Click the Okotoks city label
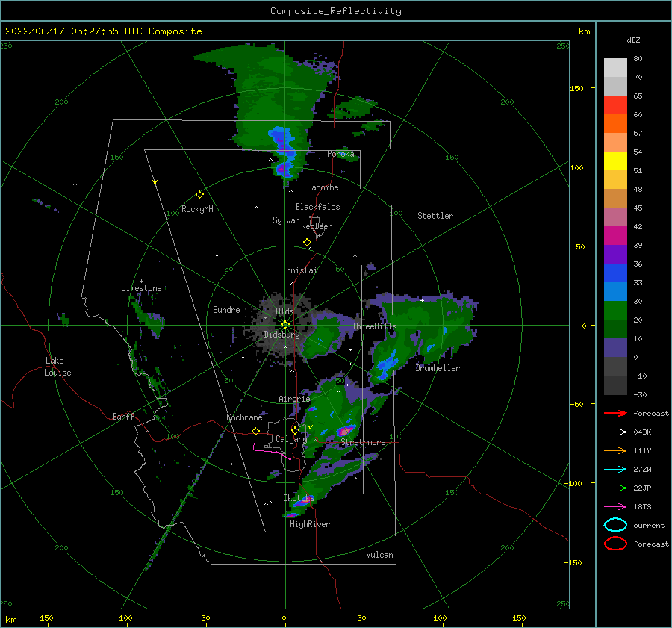The width and height of the screenshot is (672, 628). [299, 498]
